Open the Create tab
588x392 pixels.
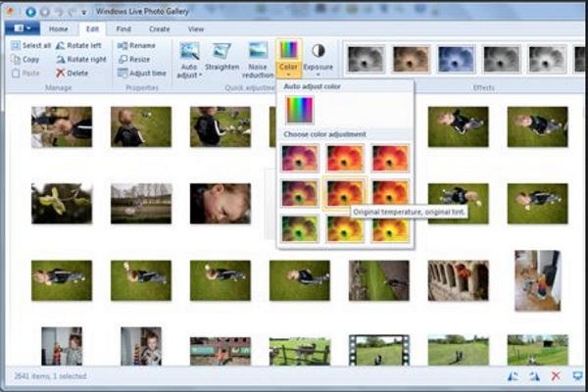pos(160,28)
